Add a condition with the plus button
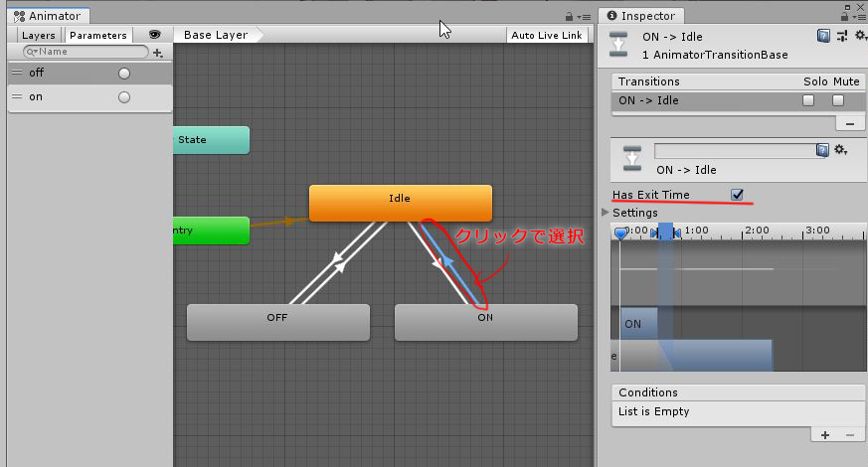Screen dimensions: 868x467 pyautogui.click(x=825, y=435)
